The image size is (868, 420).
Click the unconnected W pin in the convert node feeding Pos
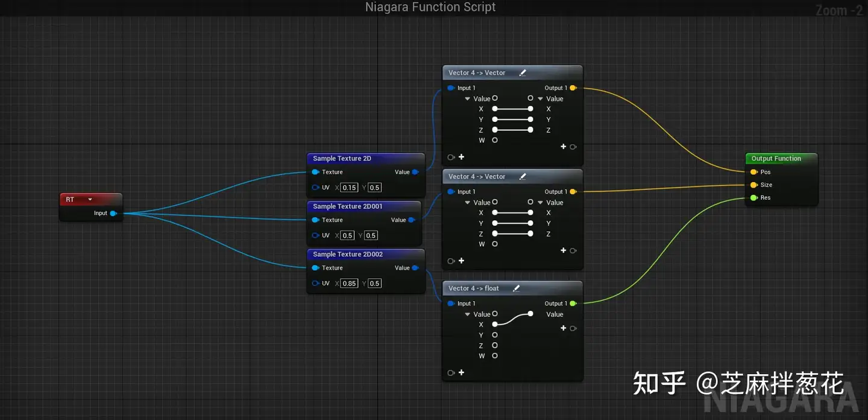(x=495, y=141)
